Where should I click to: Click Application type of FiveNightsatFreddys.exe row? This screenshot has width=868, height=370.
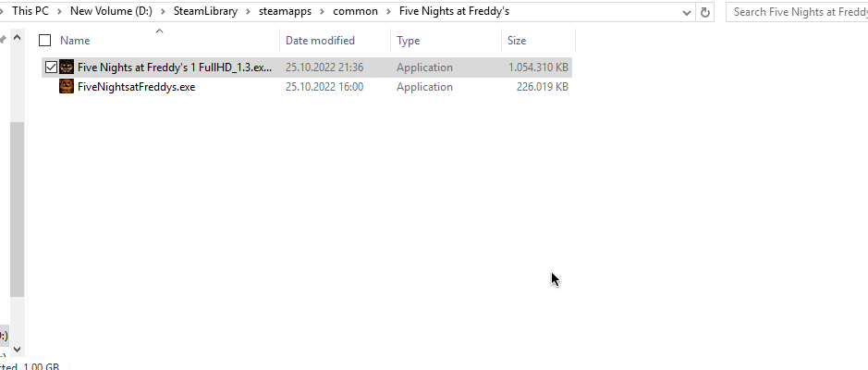[424, 86]
